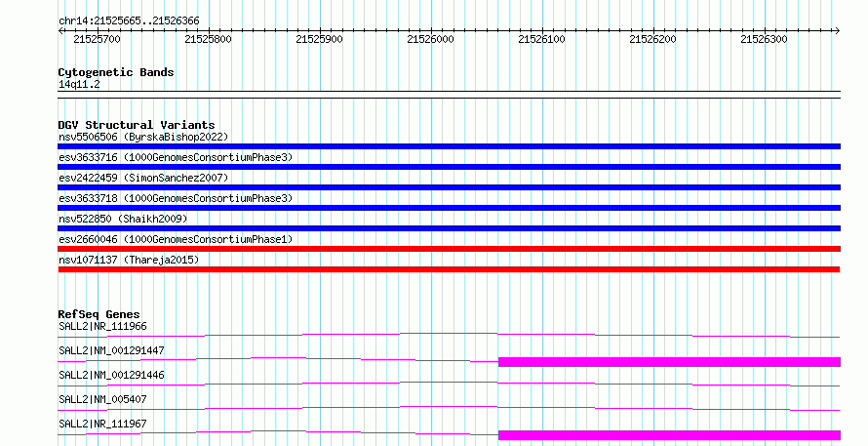The height and width of the screenshot is (446, 868).
Task: Open variant esv2422459 (SimonSanchez2007) label
Action: [143, 178]
